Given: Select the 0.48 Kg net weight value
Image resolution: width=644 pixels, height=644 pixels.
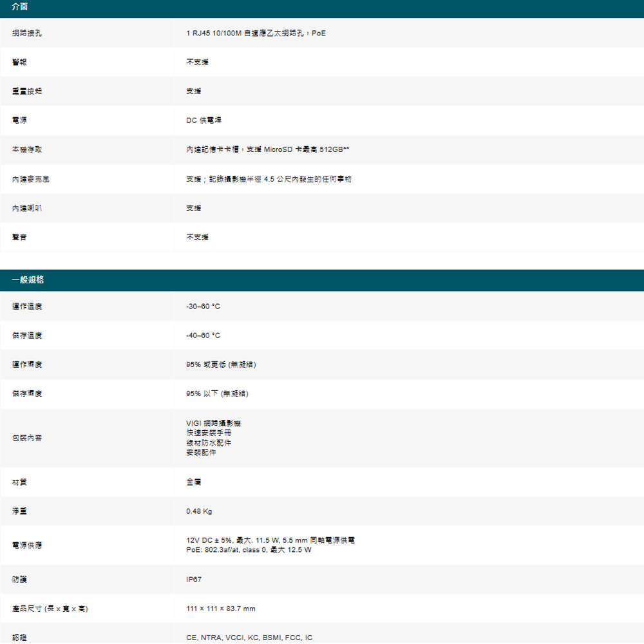Looking at the screenshot, I should 198,511.
